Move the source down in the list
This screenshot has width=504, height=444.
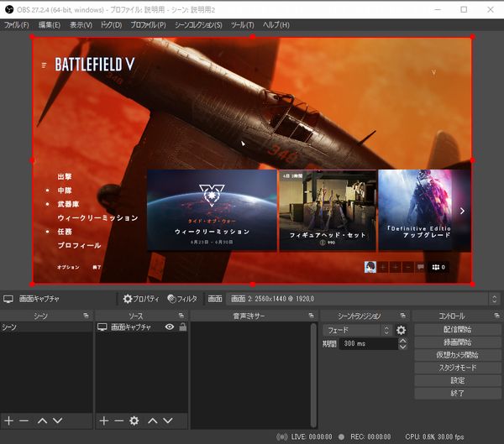pyautogui.click(x=168, y=420)
